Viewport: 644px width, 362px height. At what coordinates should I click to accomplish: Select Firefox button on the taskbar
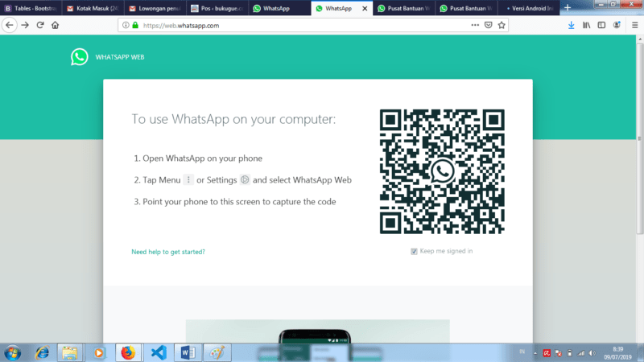129,352
